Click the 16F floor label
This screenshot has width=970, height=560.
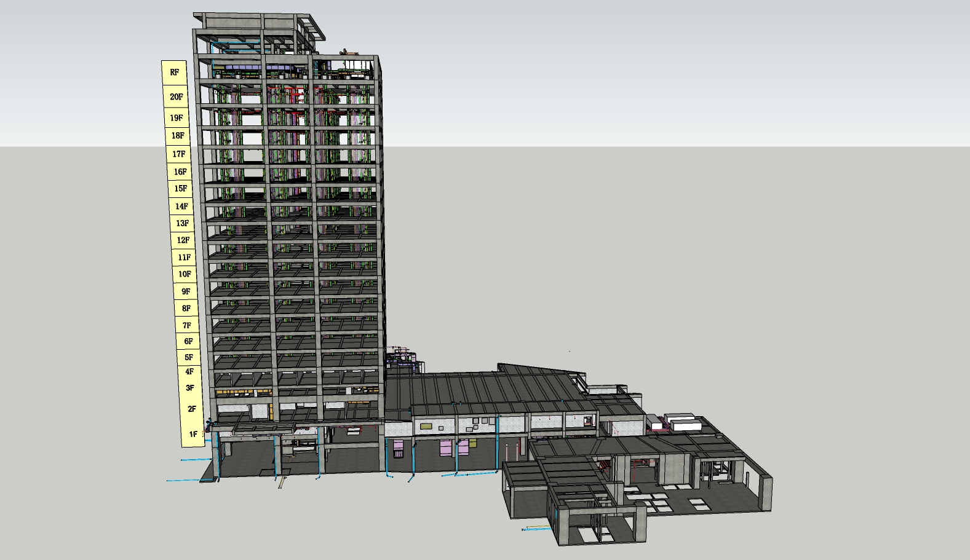(x=180, y=172)
